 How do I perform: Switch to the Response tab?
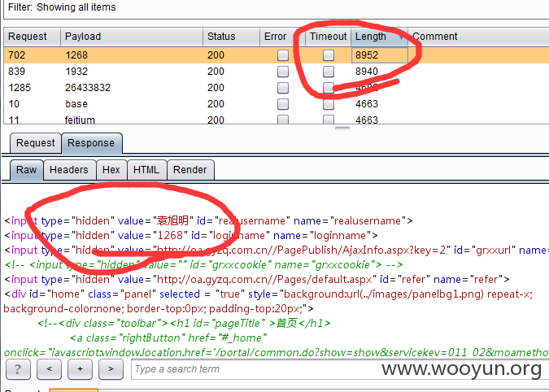click(91, 143)
